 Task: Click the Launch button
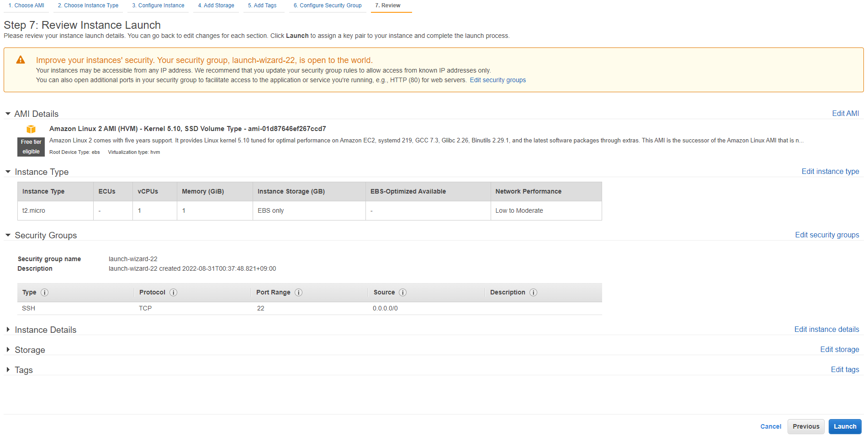[845, 426]
